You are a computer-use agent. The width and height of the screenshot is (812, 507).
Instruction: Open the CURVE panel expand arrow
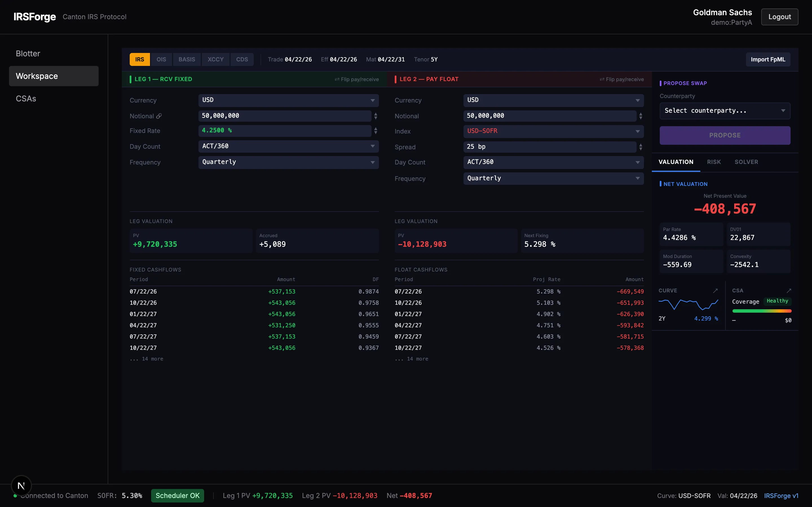716,290
